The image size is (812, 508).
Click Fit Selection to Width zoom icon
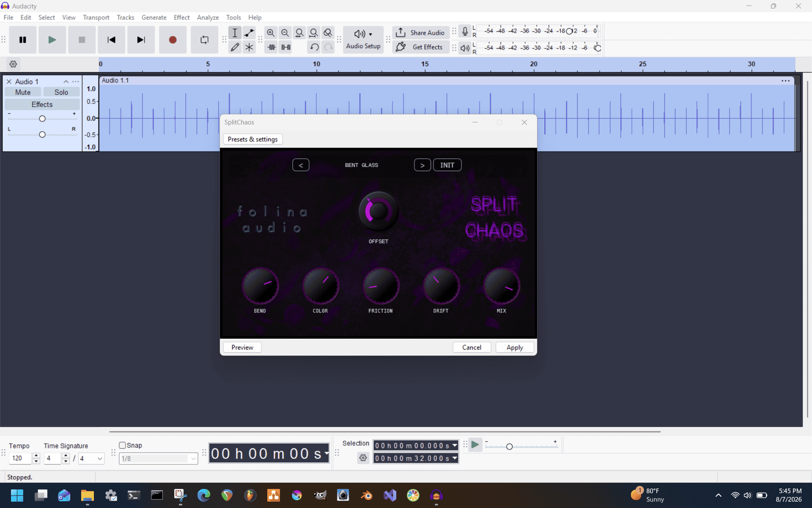299,33
